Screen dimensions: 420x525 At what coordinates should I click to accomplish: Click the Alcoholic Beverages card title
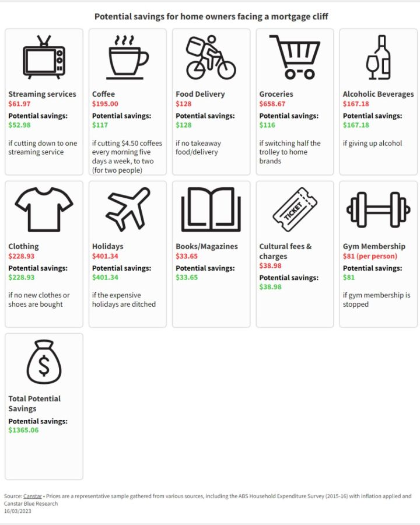[x=378, y=94]
